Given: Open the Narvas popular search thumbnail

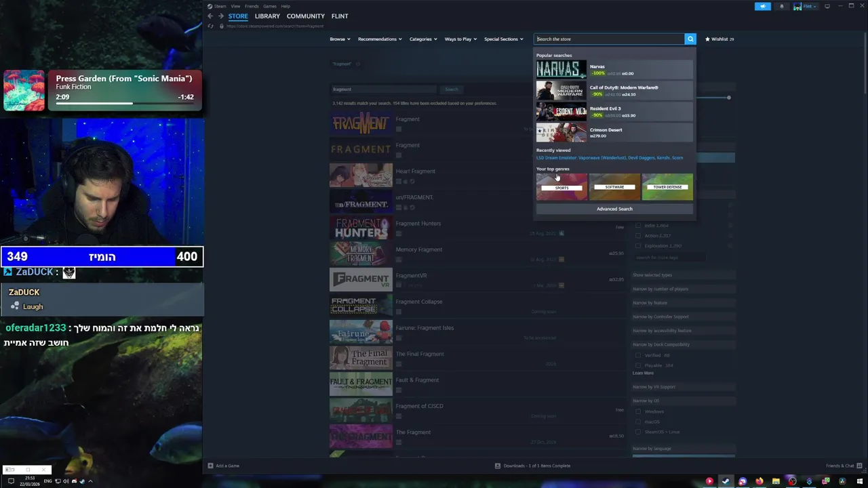Looking at the screenshot, I should point(561,69).
